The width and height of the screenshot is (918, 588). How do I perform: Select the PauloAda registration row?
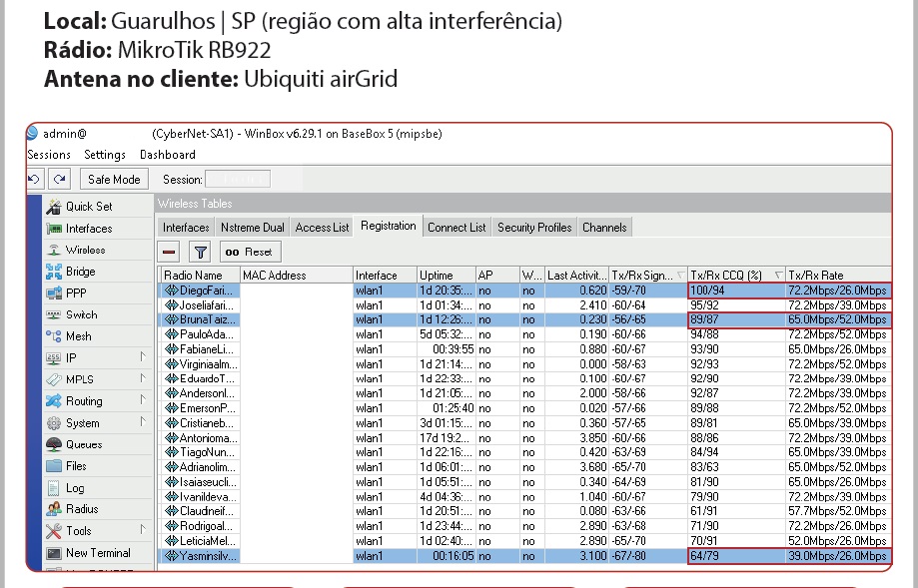click(525, 334)
